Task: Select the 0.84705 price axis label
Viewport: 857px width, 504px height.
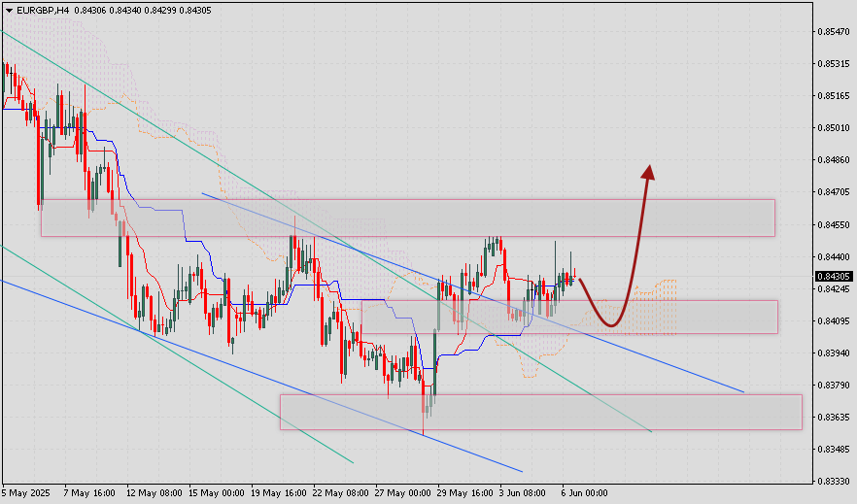Action: (x=834, y=192)
